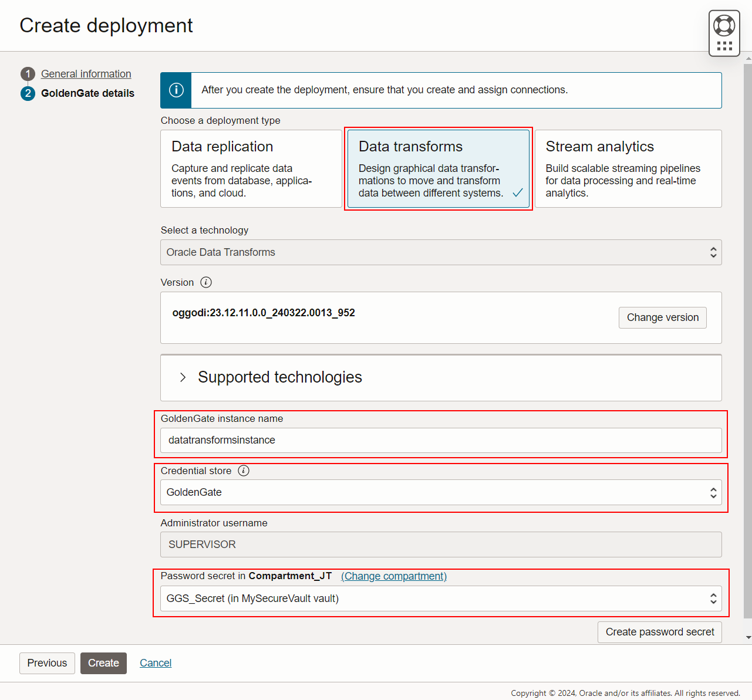Click the GoldenGate instance name field

[441, 440]
